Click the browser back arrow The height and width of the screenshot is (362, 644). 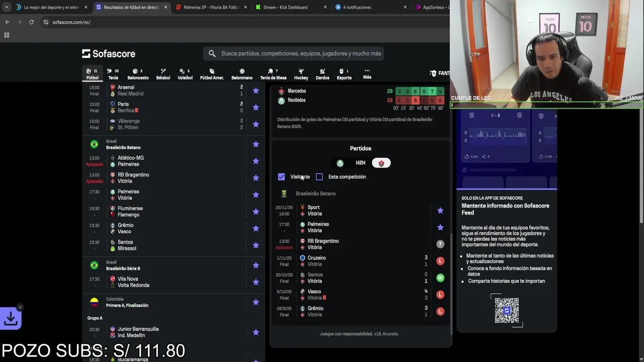7,22
